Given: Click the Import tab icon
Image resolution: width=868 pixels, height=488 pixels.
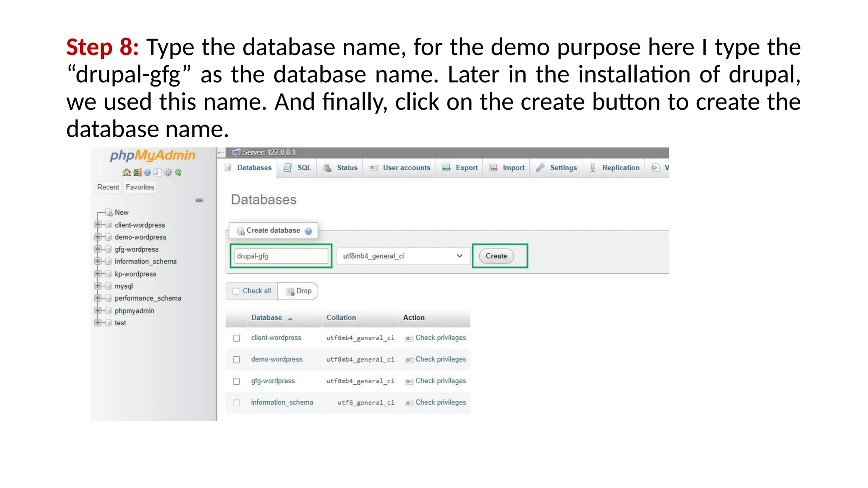Looking at the screenshot, I should (x=493, y=168).
